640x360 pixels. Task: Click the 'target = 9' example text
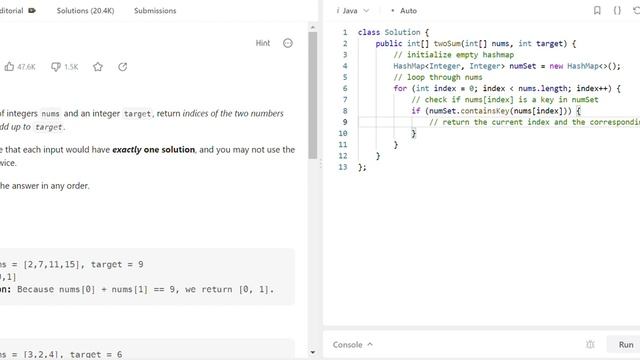point(117,264)
